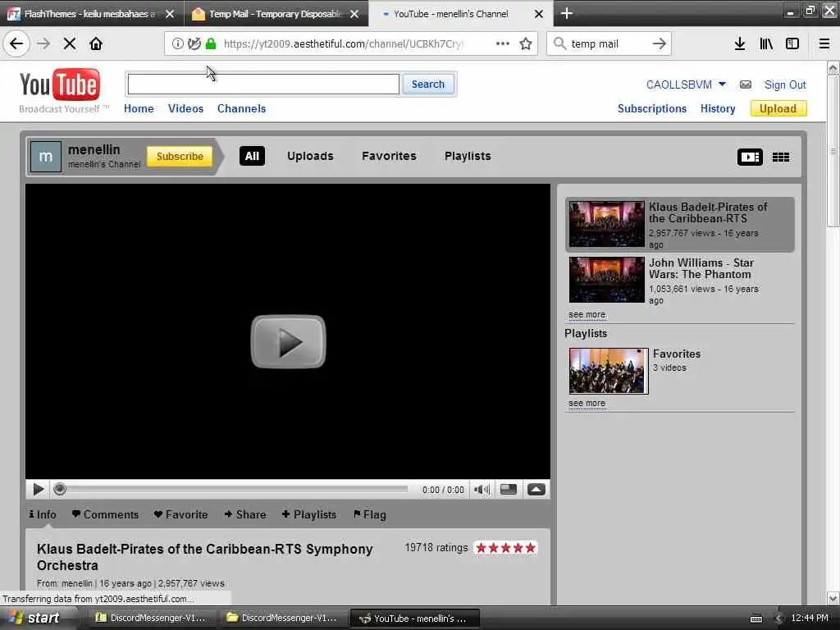This screenshot has height=630, width=840.
Task: Open the Channels link
Action: (242, 108)
